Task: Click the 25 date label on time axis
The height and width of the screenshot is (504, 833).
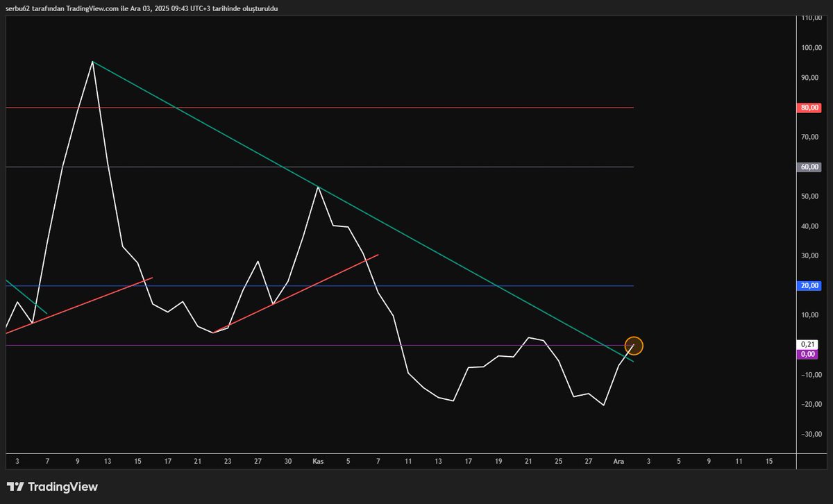Action: click(559, 461)
